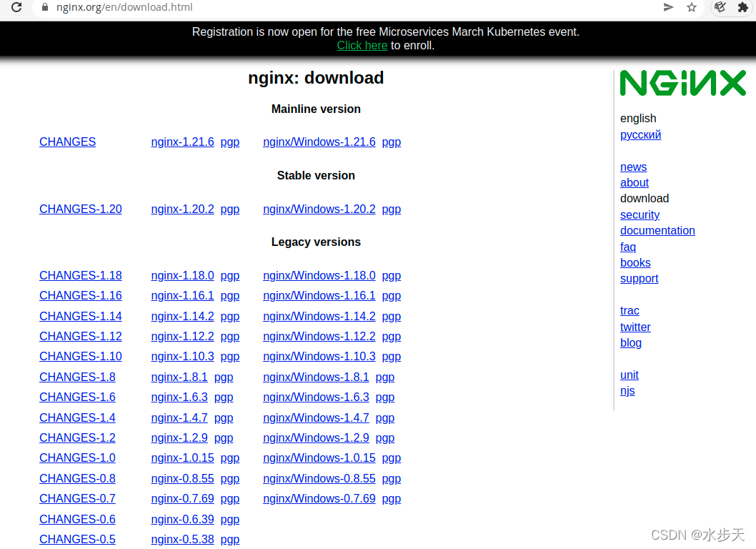Go to the security page
Viewport: 756px width, 549px height.
(x=640, y=214)
